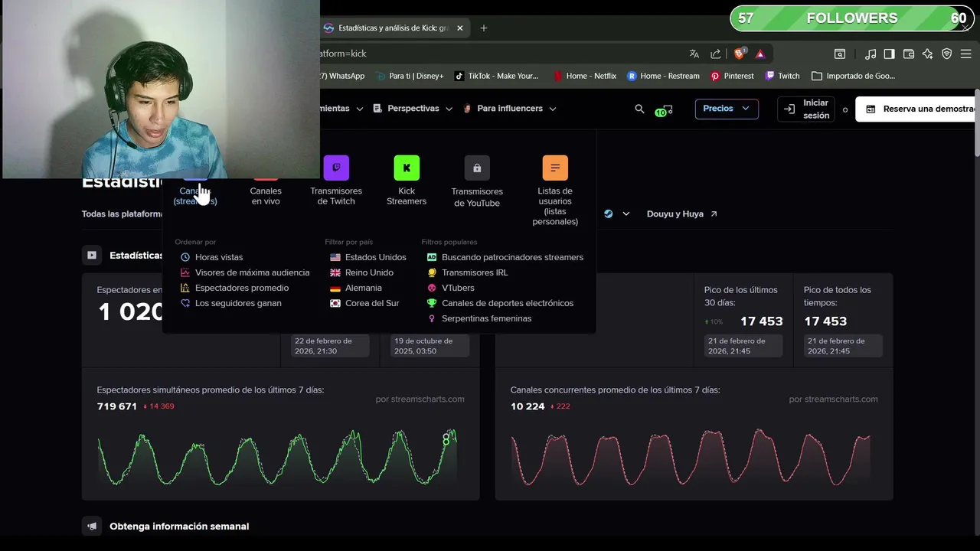Viewport: 980px width, 551px height.
Task: Open the Transmisores de Twitch menu entry
Action: pos(336,181)
